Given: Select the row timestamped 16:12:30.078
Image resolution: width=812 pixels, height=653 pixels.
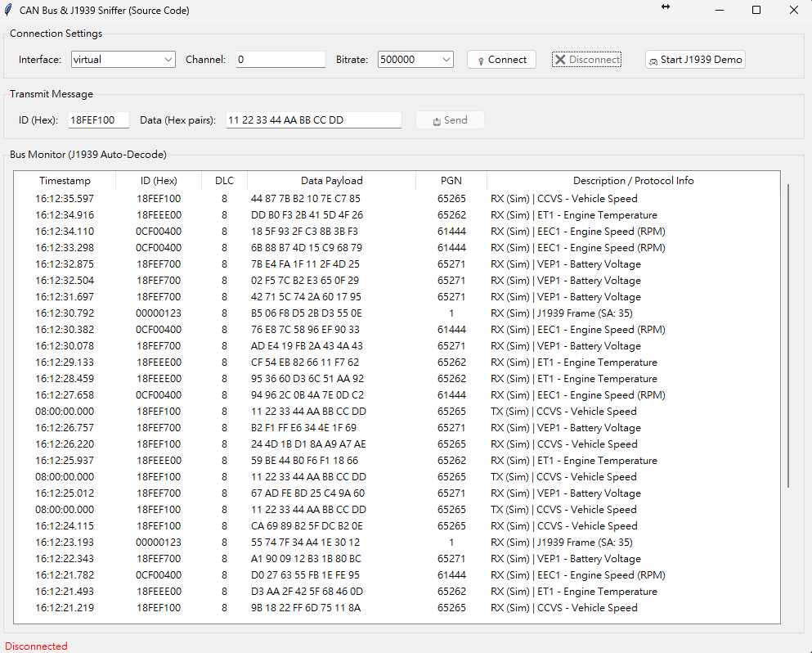Looking at the screenshot, I should [397, 345].
